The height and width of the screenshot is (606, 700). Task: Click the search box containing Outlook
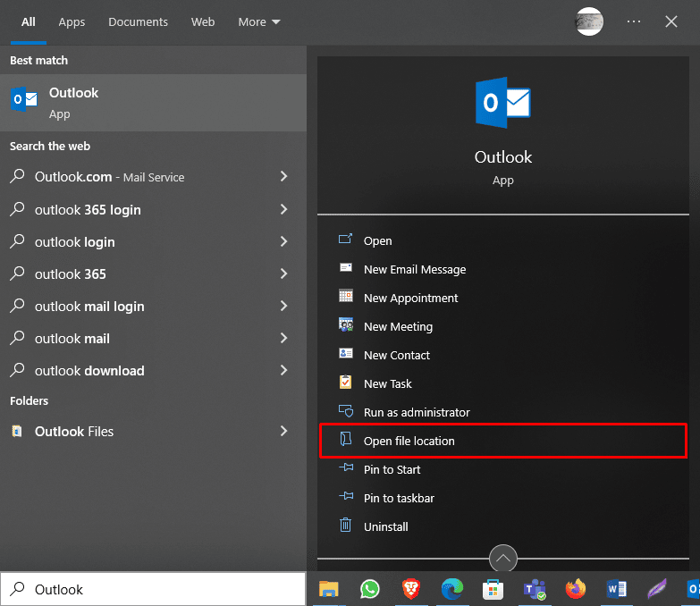point(153,589)
